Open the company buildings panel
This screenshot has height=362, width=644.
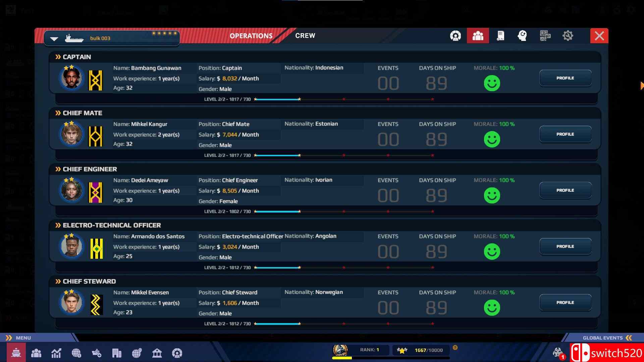pyautogui.click(x=117, y=353)
